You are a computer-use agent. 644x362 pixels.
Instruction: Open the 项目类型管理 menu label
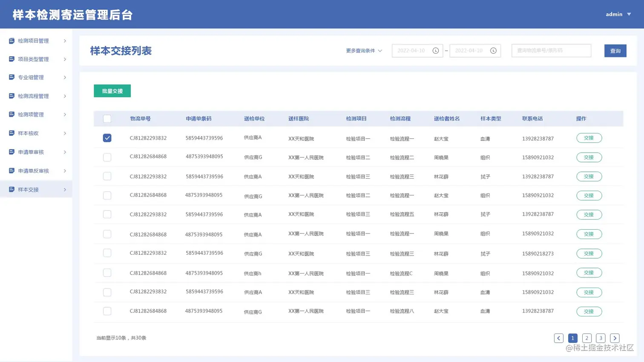click(x=33, y=59)
